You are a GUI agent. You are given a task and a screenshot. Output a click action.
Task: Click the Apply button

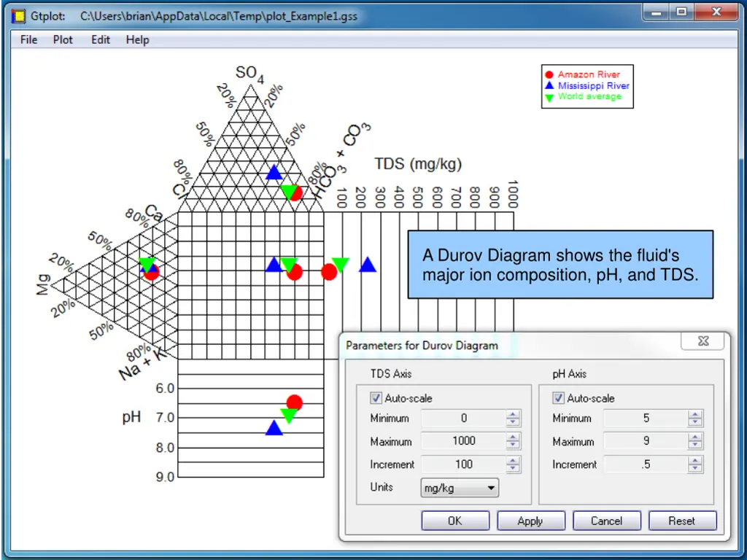(530, 521)
